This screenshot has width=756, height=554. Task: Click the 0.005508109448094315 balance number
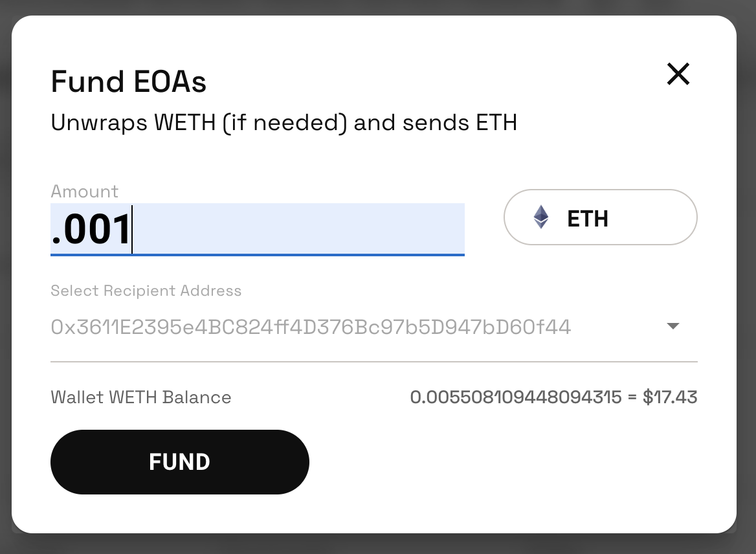pos(516,397)
